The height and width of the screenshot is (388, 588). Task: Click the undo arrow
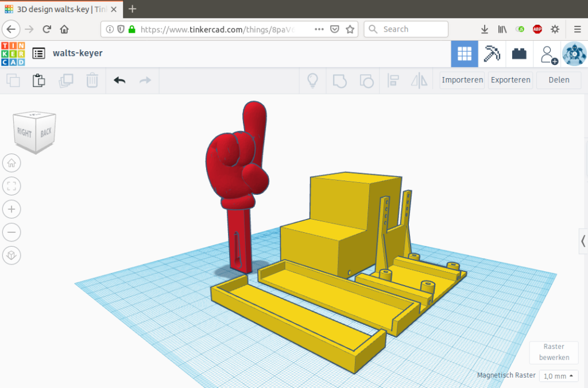point(119,80)
